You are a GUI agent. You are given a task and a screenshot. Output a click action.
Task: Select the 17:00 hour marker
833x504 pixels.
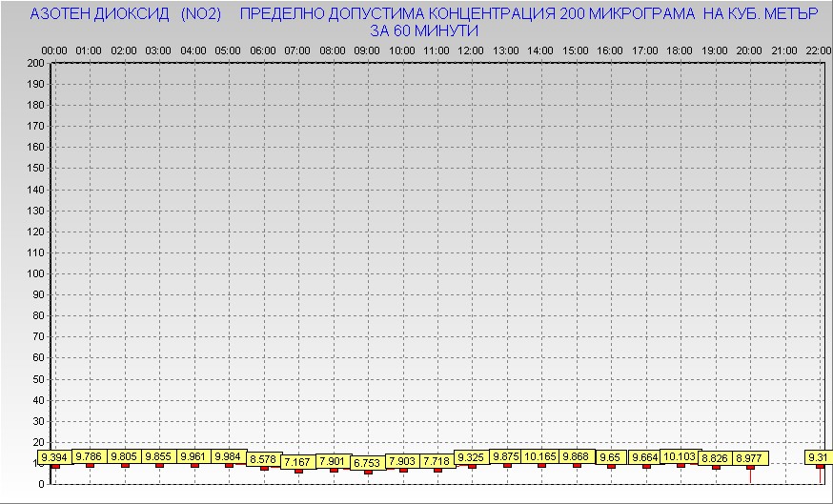click(645, 50)
